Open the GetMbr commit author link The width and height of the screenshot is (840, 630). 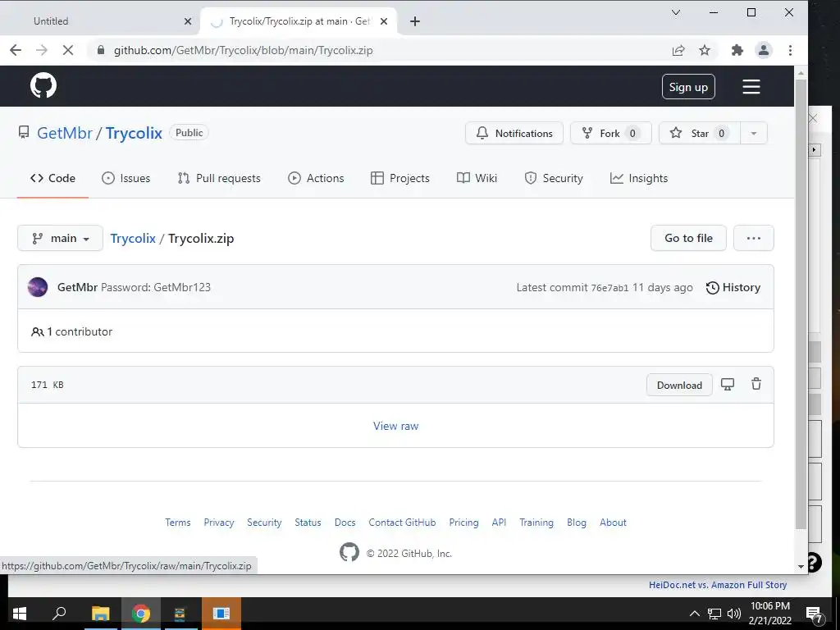coord(77,287)
